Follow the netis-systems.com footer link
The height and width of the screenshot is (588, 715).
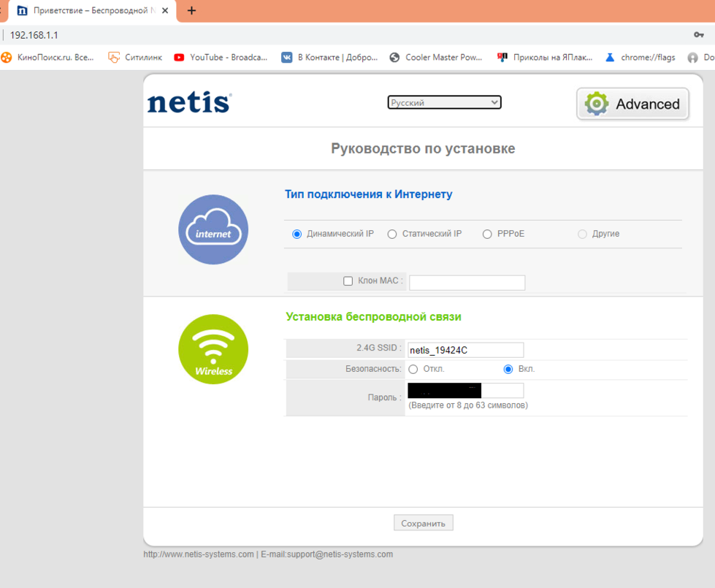[x=199, y=554]
